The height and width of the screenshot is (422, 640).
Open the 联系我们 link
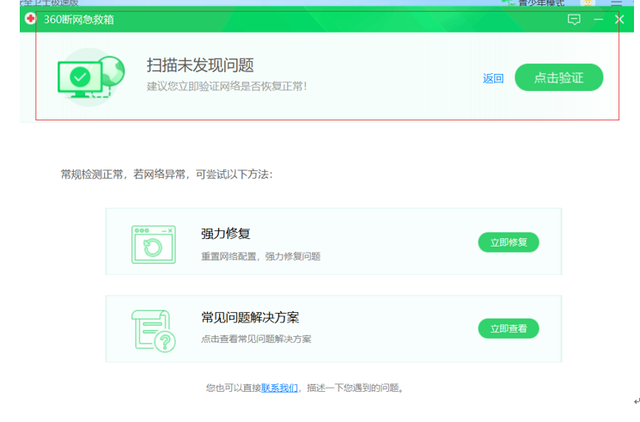[279, 388]
